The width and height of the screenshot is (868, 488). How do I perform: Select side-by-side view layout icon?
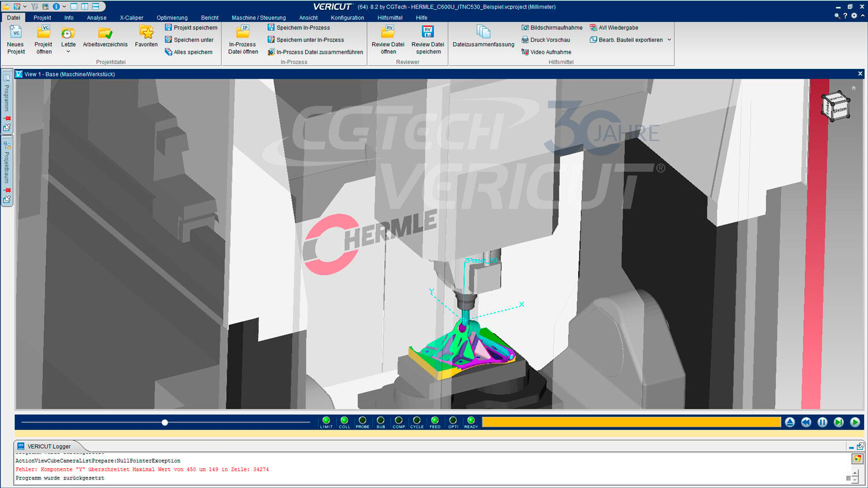coord(84,6)
